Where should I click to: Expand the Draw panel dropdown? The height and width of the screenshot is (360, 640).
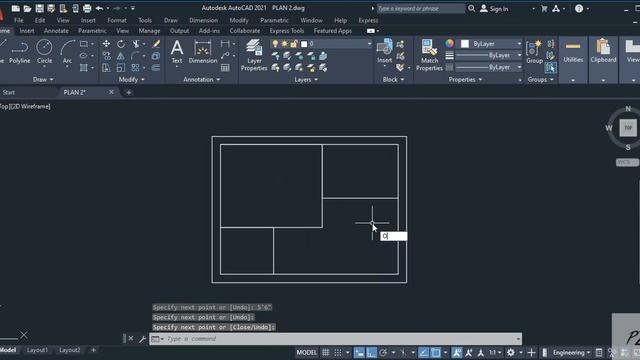coord(43,80)
